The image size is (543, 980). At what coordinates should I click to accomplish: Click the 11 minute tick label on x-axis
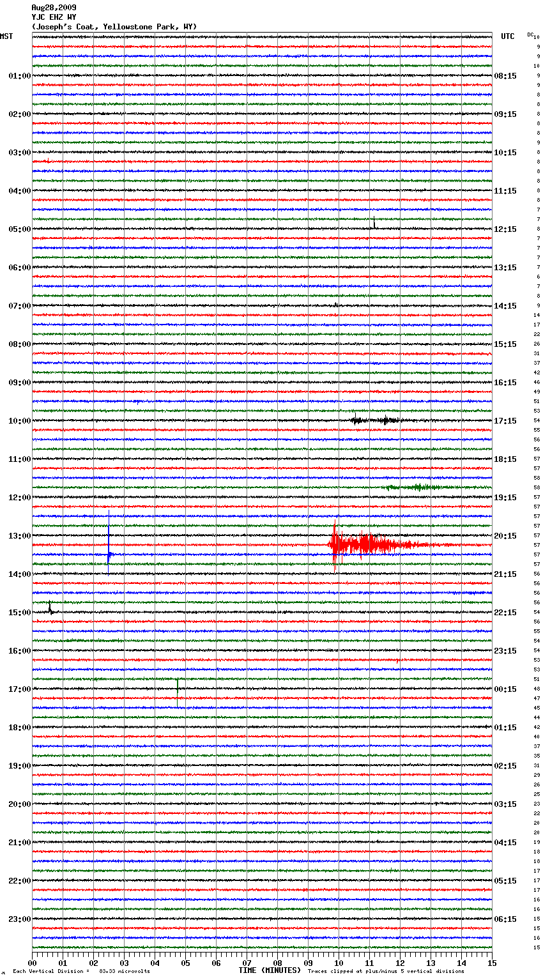tap(369, 963)
